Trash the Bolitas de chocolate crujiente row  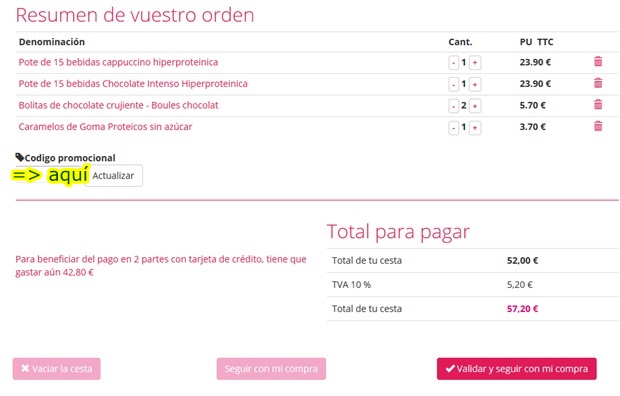pos(598,105)
